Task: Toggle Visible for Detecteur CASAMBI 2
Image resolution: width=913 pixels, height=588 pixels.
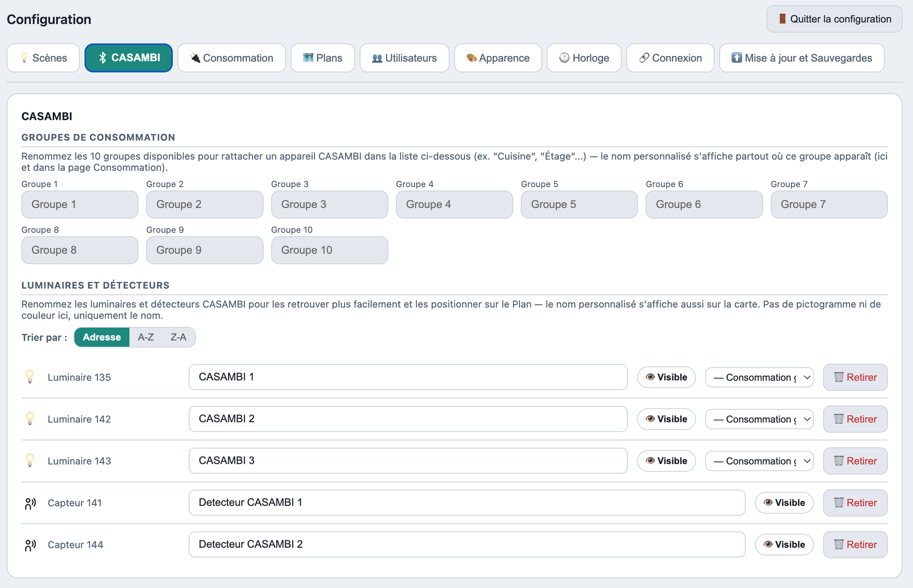Action: pyautogui.click(x=784, y=544)
